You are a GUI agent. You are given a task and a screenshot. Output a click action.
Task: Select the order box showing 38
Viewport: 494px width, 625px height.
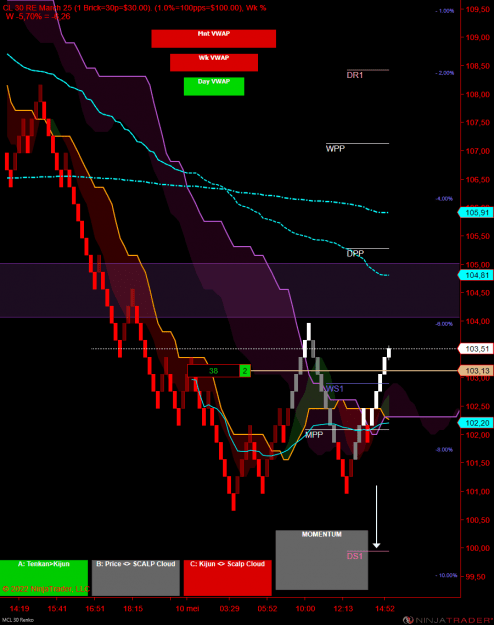point(214,371)
